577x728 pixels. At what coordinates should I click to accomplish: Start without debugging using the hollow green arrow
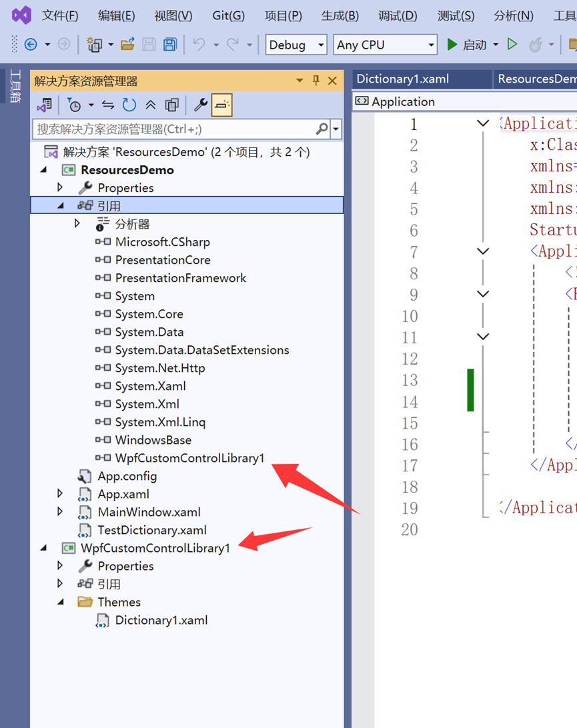coord(512,45)
